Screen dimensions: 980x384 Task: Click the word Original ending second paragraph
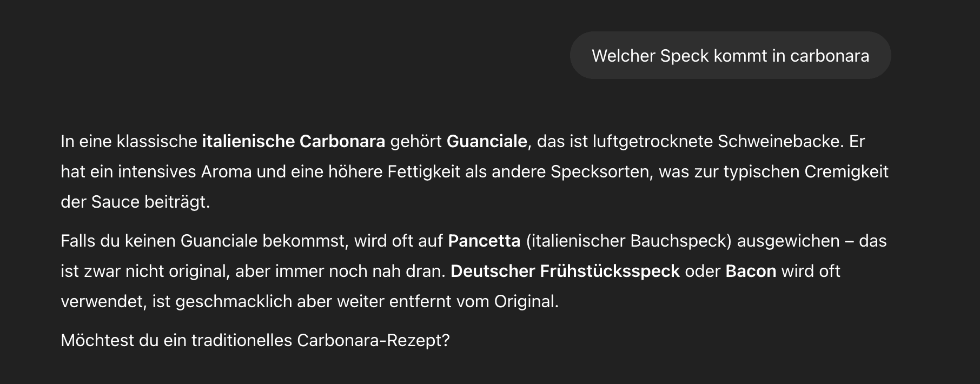tap(526, 301)
